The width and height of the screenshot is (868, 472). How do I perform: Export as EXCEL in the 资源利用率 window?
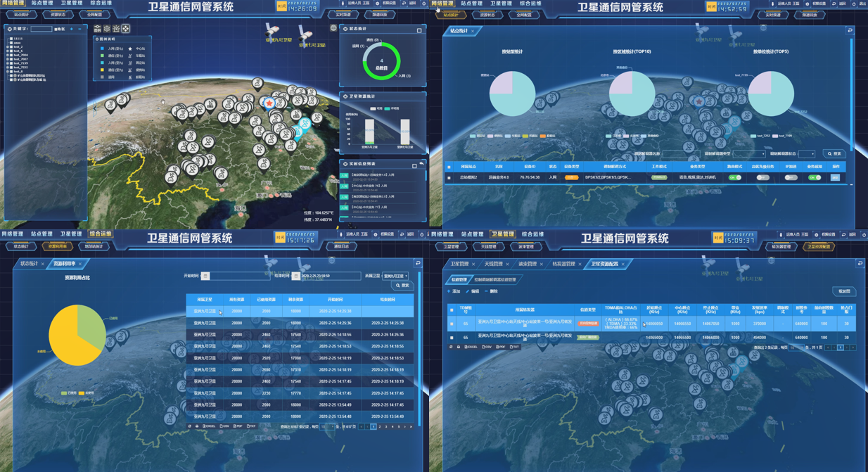209,426
